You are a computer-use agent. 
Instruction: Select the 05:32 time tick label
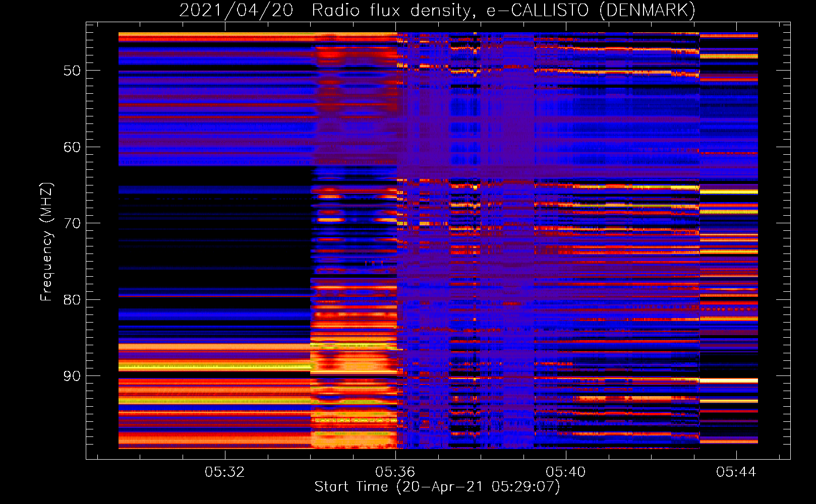click(224, 472)
